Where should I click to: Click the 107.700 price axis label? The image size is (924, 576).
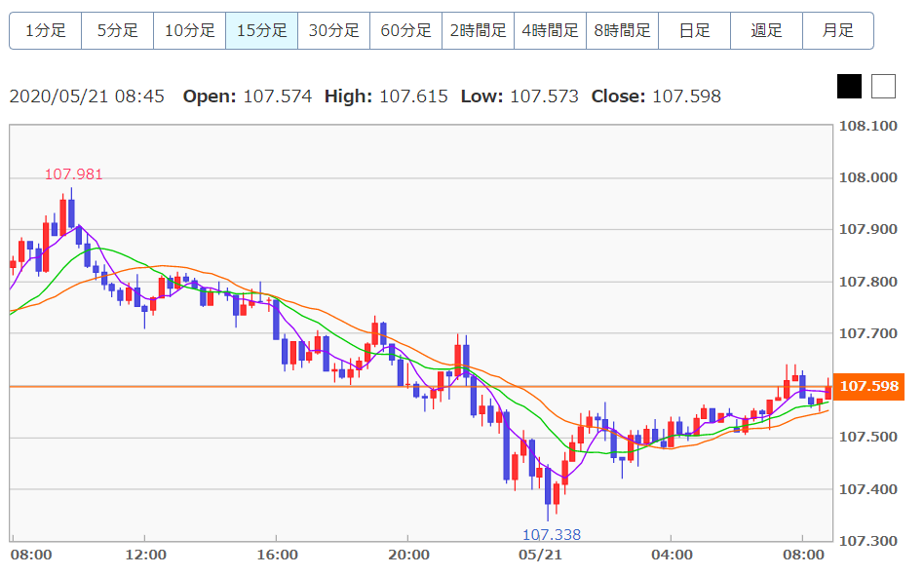coord(868,333)
